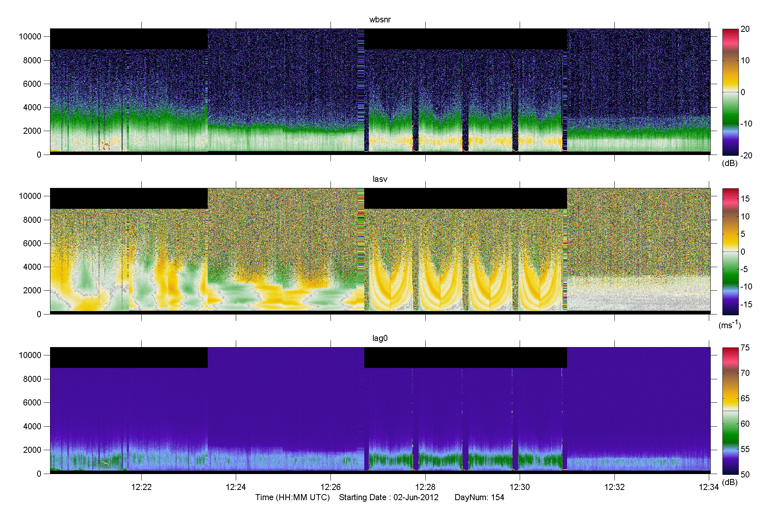Click '20' on the wbsnr colorbar
This screenshot has height=532, width=774.
pos(745,29)
